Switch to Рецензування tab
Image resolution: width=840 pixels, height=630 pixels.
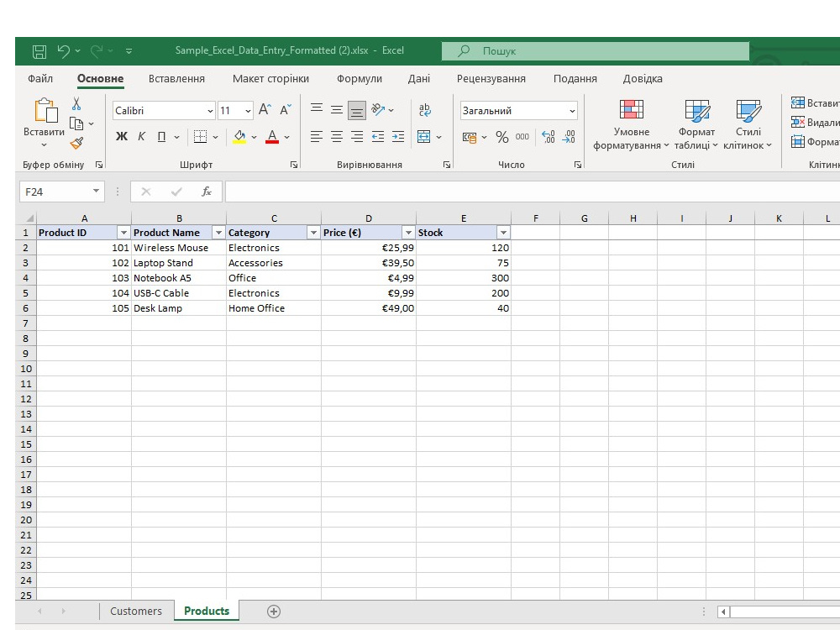pyautogui.click(x=491, y=79)
